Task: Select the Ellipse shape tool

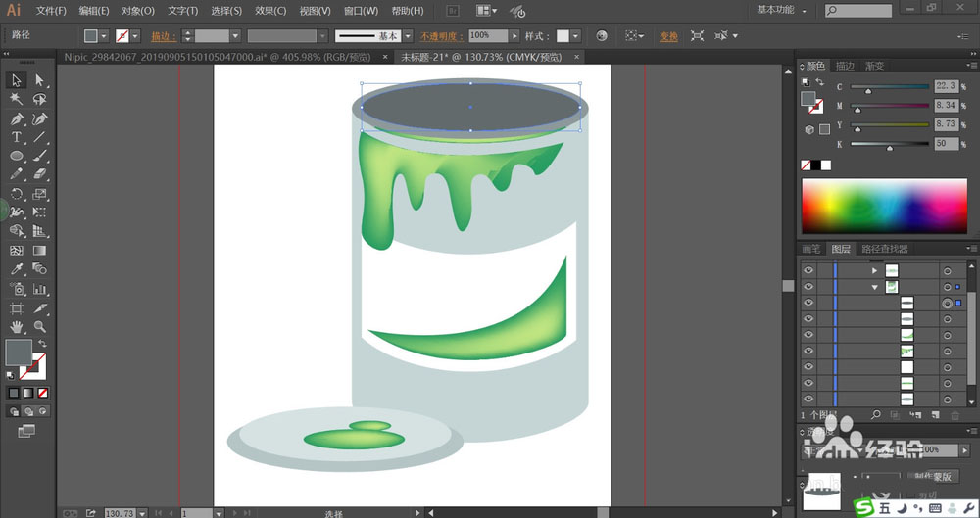Action: 17,156
